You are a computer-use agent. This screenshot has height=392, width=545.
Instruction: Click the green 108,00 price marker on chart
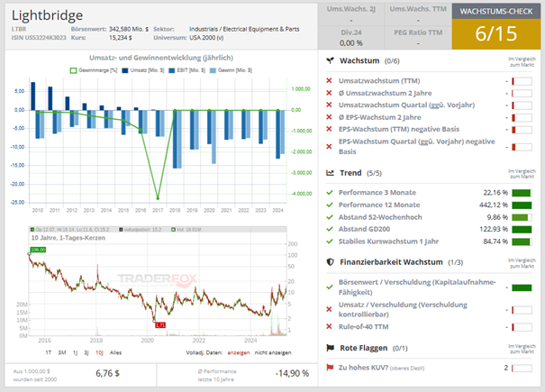[38, 250]
